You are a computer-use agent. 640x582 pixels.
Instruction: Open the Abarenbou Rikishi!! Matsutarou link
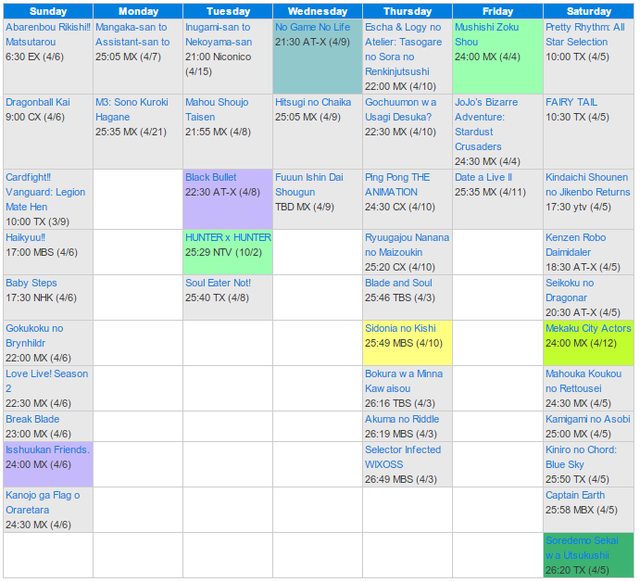click(48, 35)
